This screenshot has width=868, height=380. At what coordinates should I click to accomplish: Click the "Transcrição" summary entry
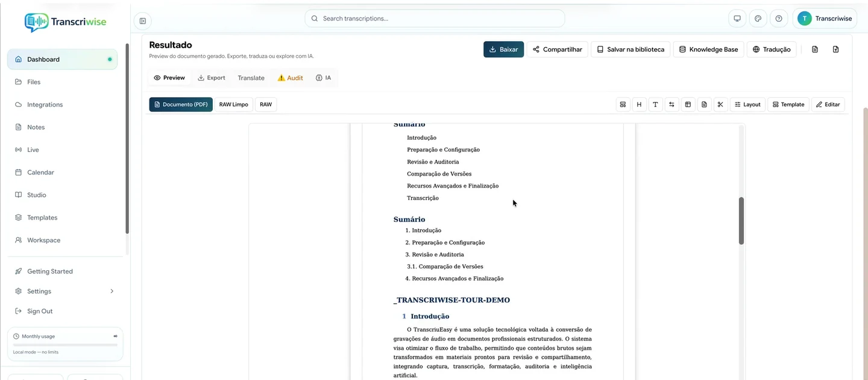coord(423,198)
